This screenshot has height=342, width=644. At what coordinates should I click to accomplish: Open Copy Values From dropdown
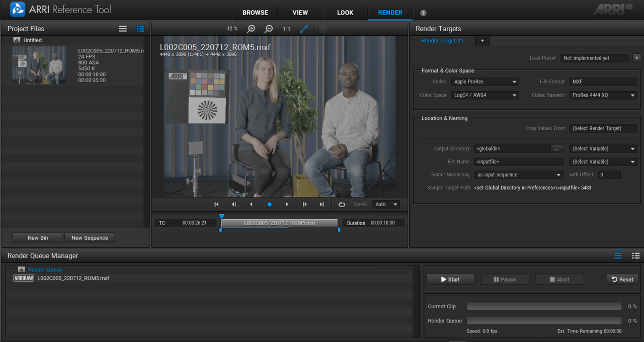point(603,128)
